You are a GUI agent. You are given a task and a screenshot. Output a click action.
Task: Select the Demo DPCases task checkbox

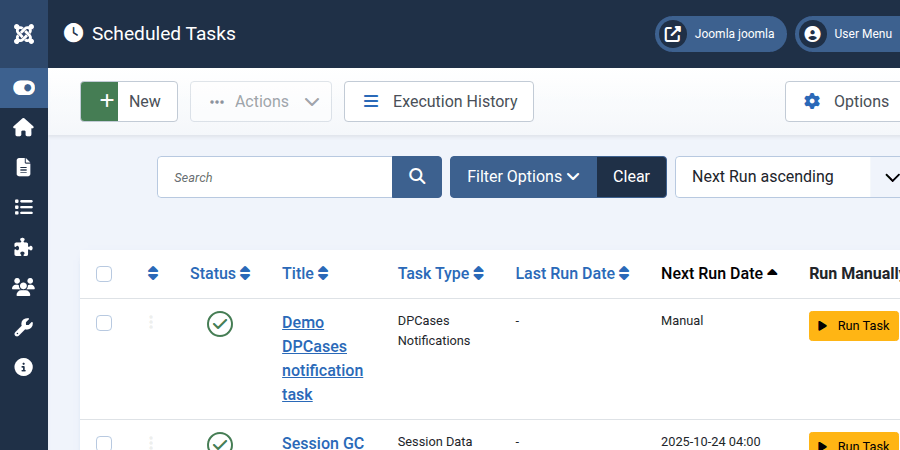pos(104,323)
